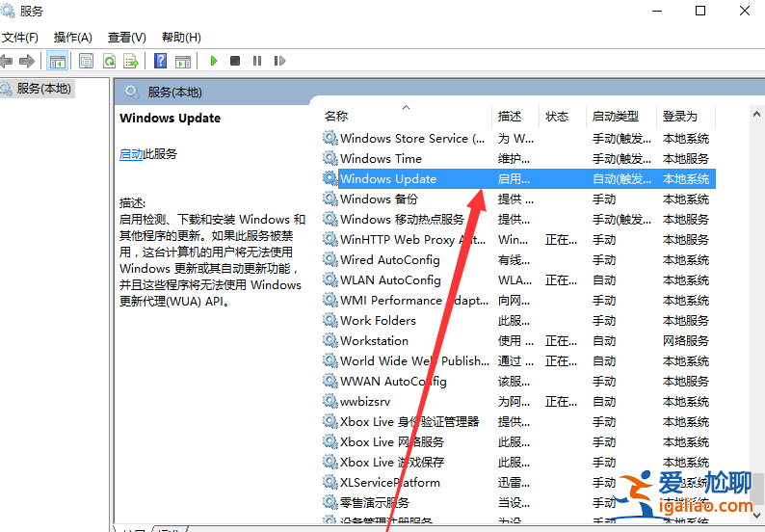The height and width of the screenshot is (532, 765).
Task: Sort by the 登录为 column header
Action: (686, 117)
